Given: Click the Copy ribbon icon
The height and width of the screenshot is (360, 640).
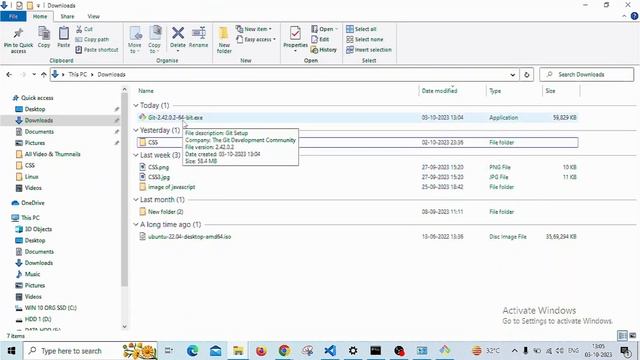Looking at the screenshot, I should tap(44, 37).
